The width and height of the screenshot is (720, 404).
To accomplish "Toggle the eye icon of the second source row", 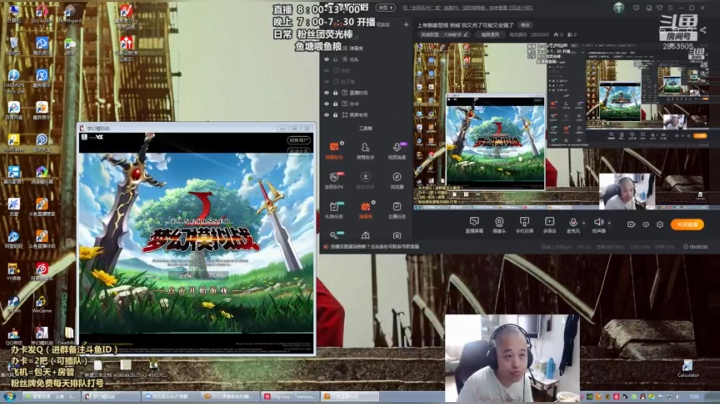I will click(x=326, y=70).
